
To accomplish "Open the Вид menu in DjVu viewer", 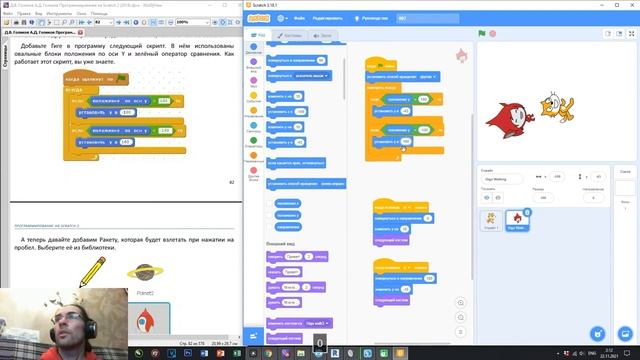I will coord(38,13).
